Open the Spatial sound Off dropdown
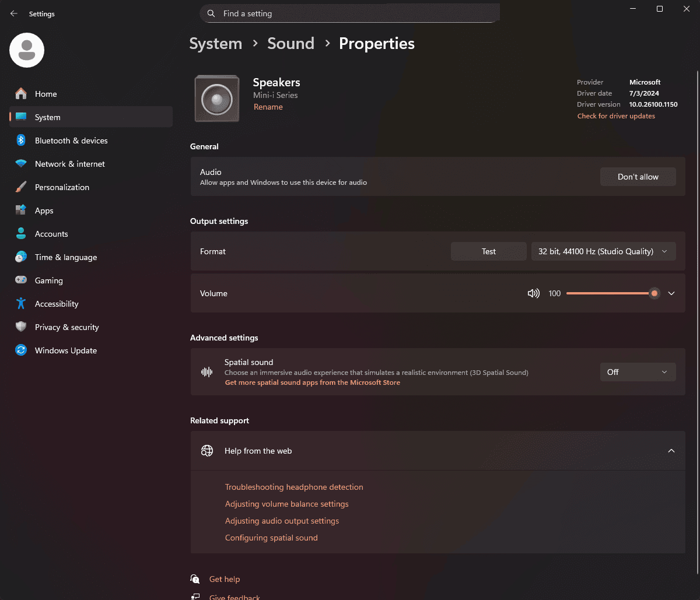Image resolution: width=700 pixels, height=600 pixels. (638, 372)
